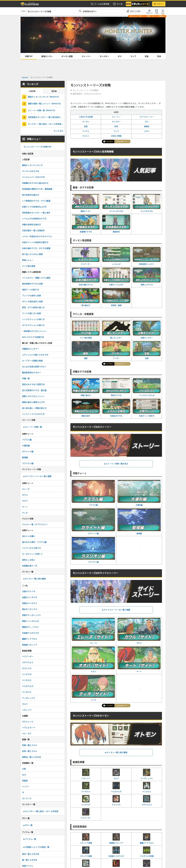Click ▶サイドストーリーの一覧と報酬 button in main content
Viewport: 186px width, 868px height.
116,610
